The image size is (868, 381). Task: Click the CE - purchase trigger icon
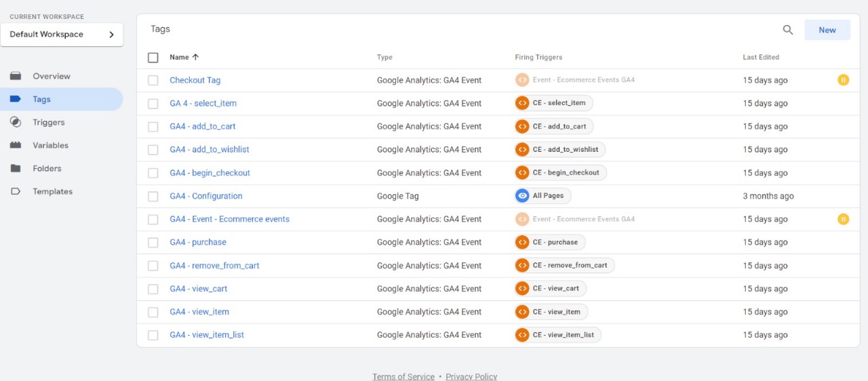pyautogui.click(x=522, y=242)
